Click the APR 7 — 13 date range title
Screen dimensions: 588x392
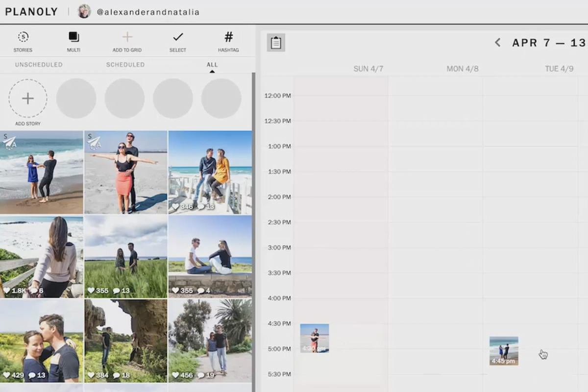coord(550,43)
